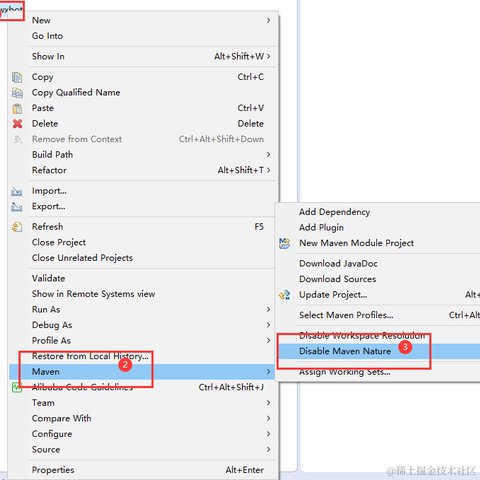The height and width of the screenshot is (480, 480).
Task: Click the Alibaba Code Guidelines icon
Action: click(x=17, y=387)
